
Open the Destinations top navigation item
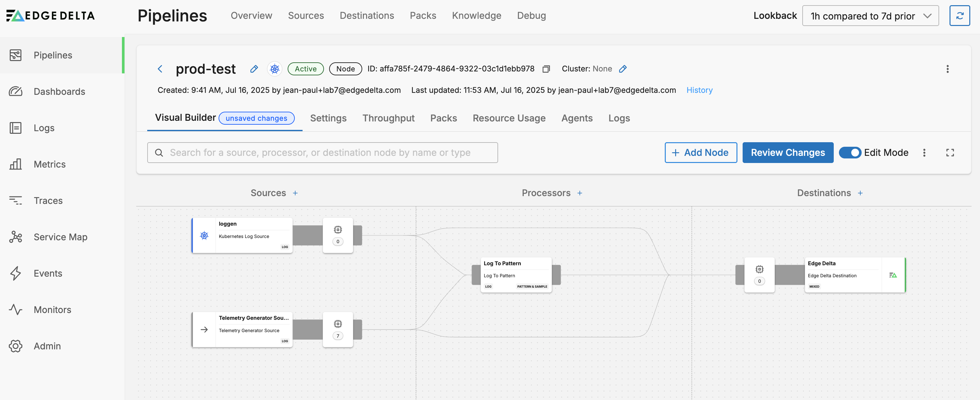367,16
